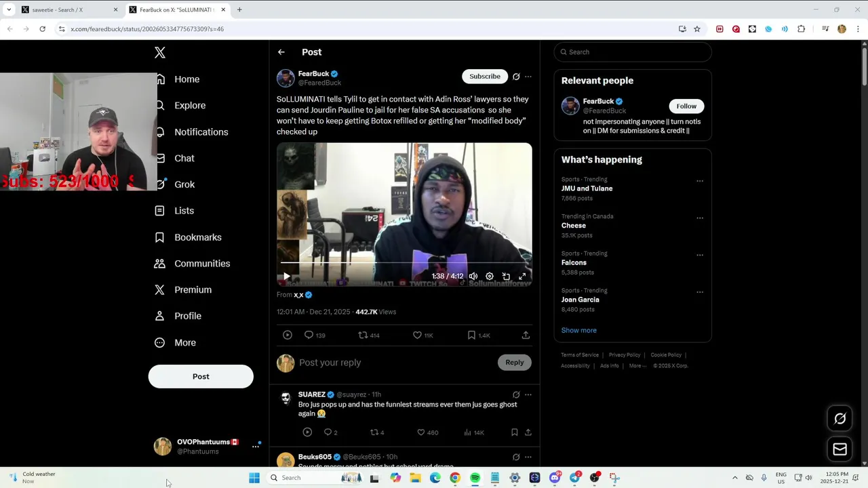Like SUAREZ's comment with 460 likes
The width and height of the screenshot is (868, 488).
pyautogui.click(x=427, y=432)
